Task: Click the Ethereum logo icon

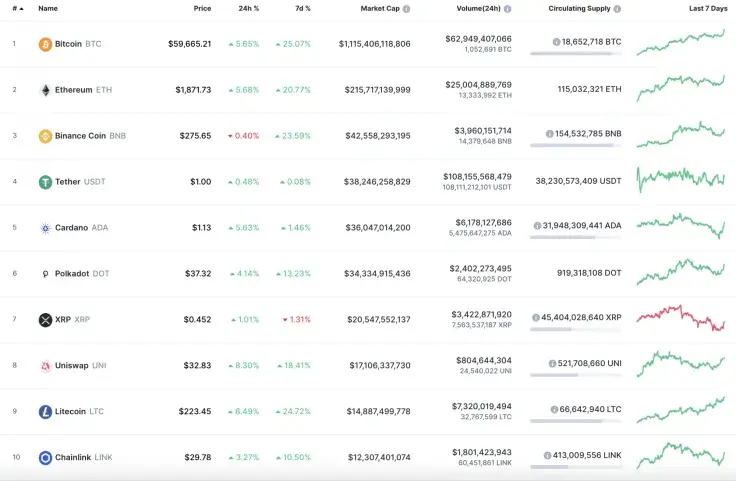Action: coord(45,90)
